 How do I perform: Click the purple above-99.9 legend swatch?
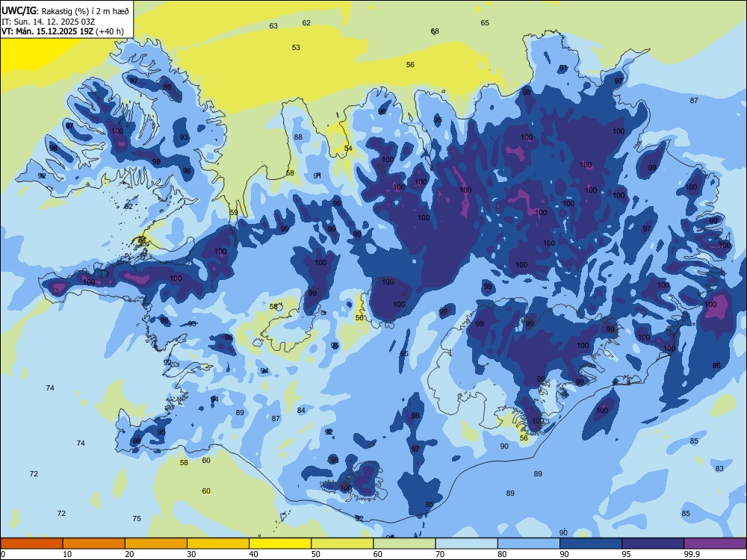[715, 544]
